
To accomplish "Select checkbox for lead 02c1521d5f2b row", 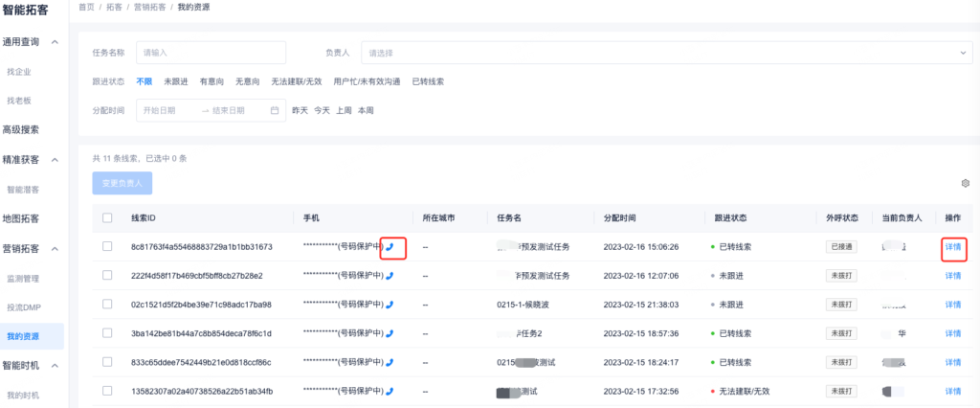I will coord(107,305).
